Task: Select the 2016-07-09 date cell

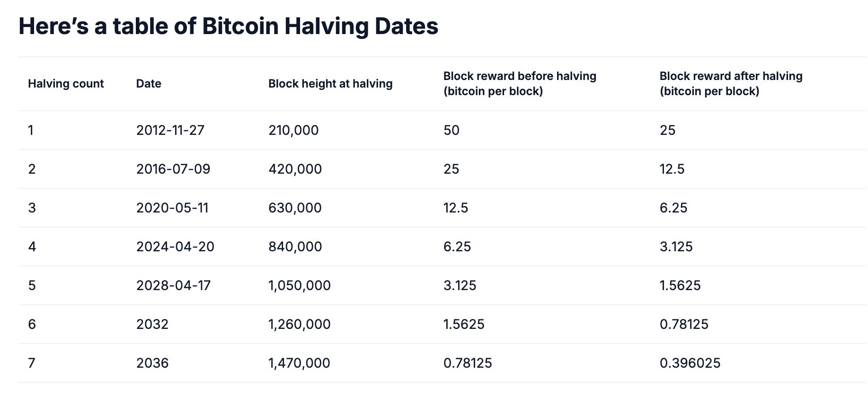Action: 173,169
